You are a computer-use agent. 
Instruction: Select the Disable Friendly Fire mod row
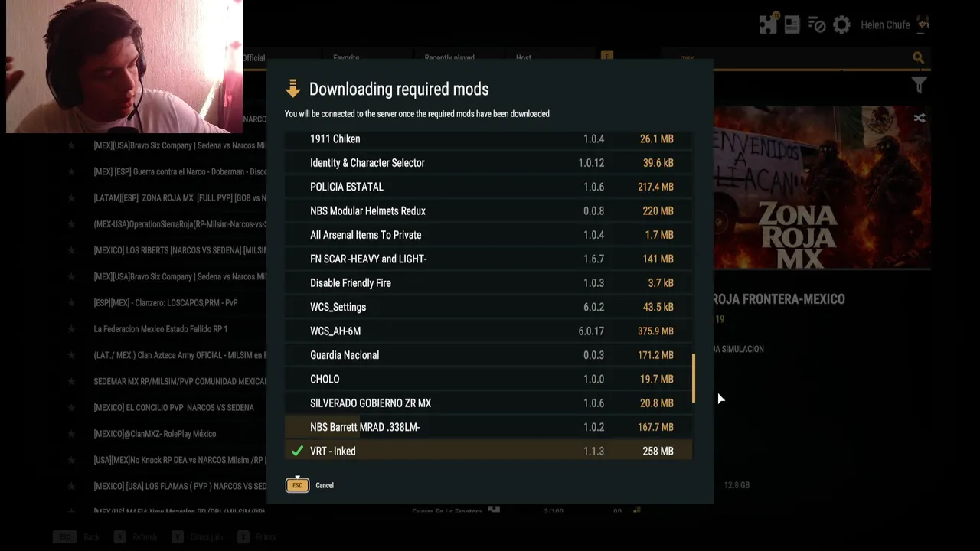[488, 283]
